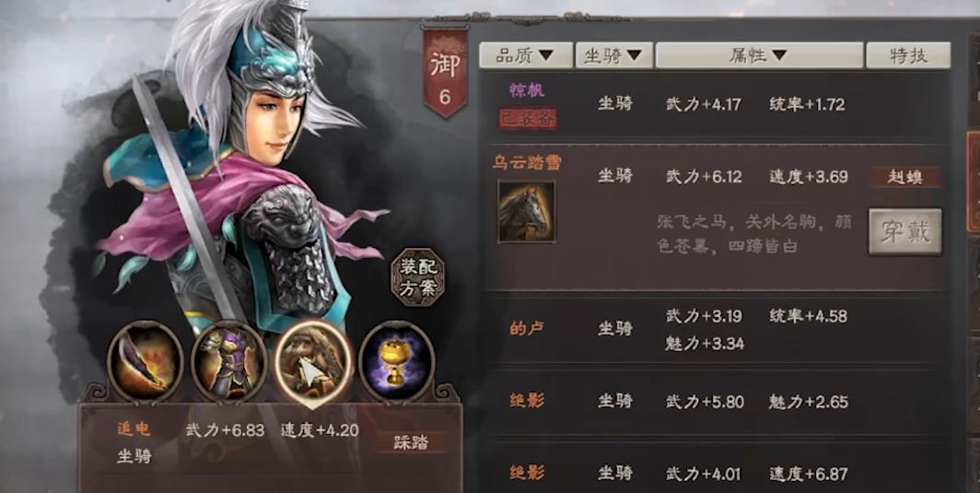Screen dimensions: 980x493
Task: Click the 穿戴 equip button
Action: point(905,231)
